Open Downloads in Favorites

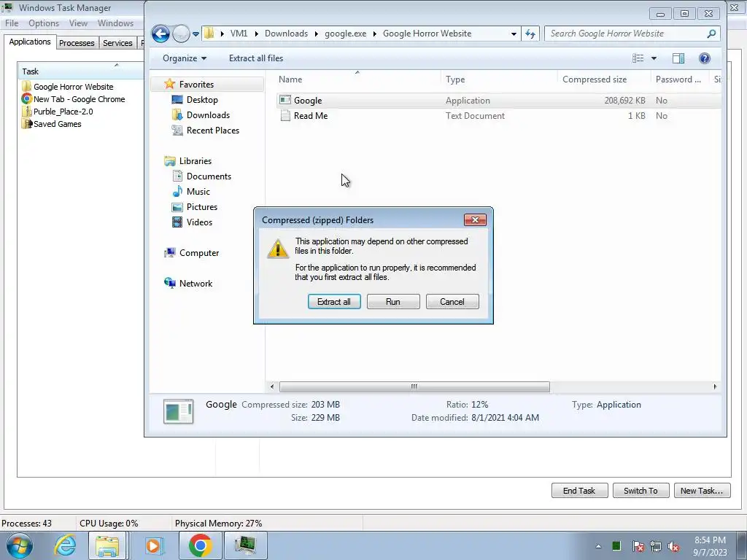pyautogui.click(x=208, y=114)
